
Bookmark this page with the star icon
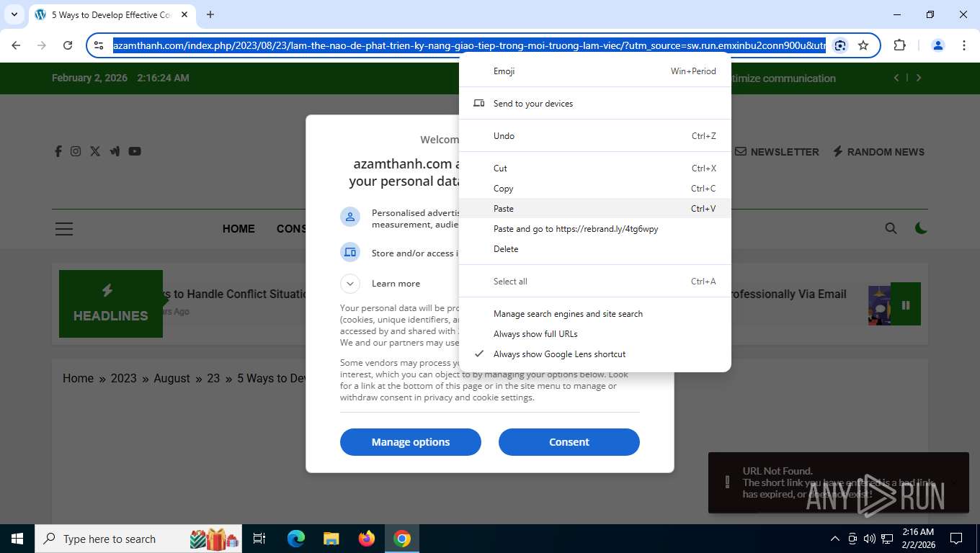863,45
